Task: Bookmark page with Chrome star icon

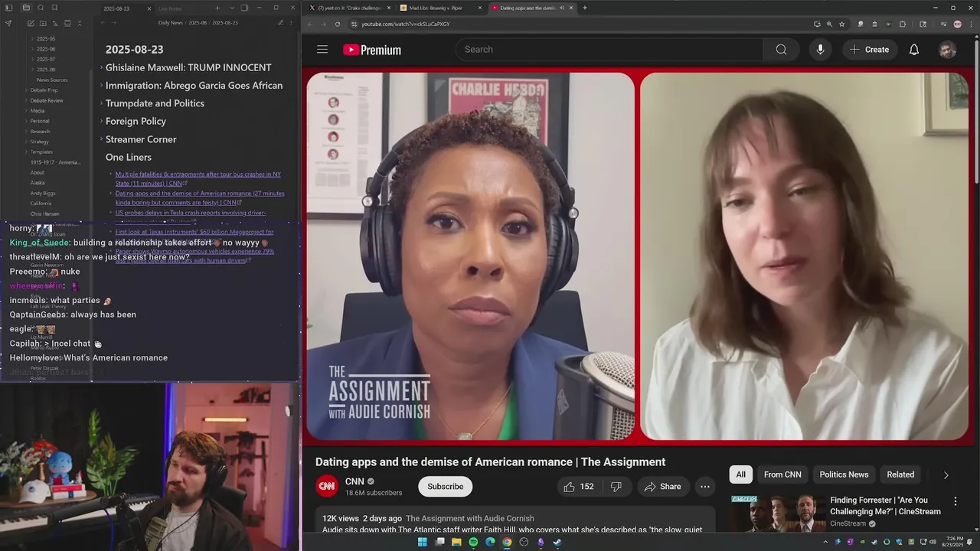Action: point(841,24)
